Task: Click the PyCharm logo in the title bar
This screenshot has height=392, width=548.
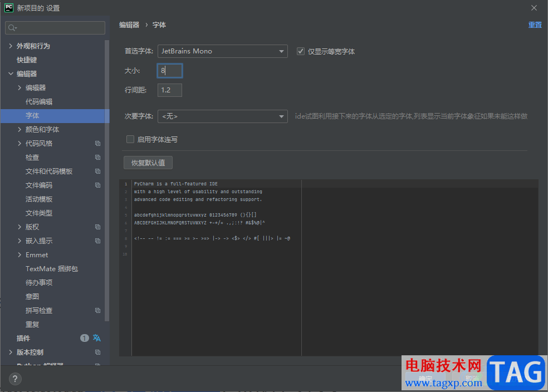Action: pyautogui.click(x=9, y=8)
